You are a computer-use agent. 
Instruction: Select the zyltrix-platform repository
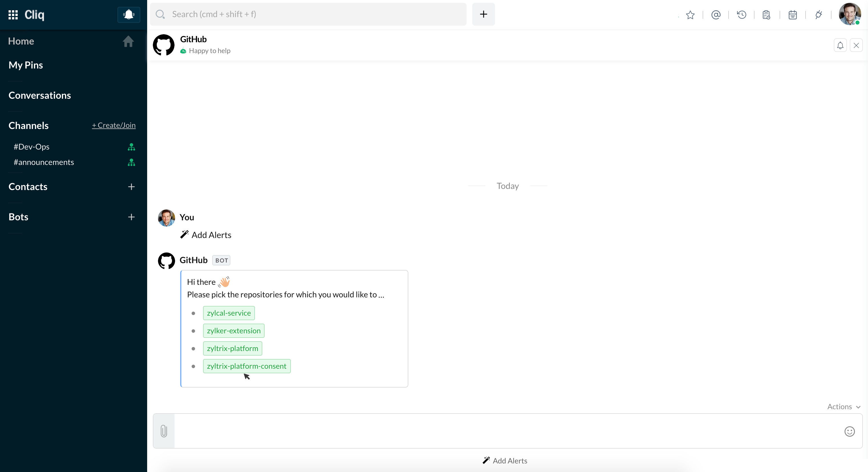pyautogui.click(x=232, y=349)
